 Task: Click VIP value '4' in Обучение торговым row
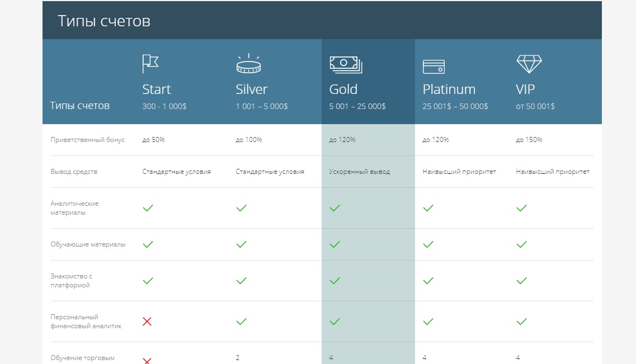(x=518, y=357)
